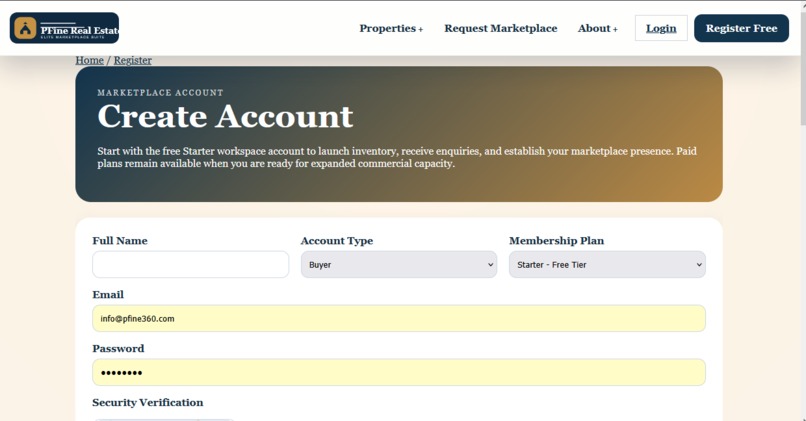This screenshot has height=421, width=806.
Task: Click the MARKETPLACE ACCOUNT caption
Action: point(160,93)
